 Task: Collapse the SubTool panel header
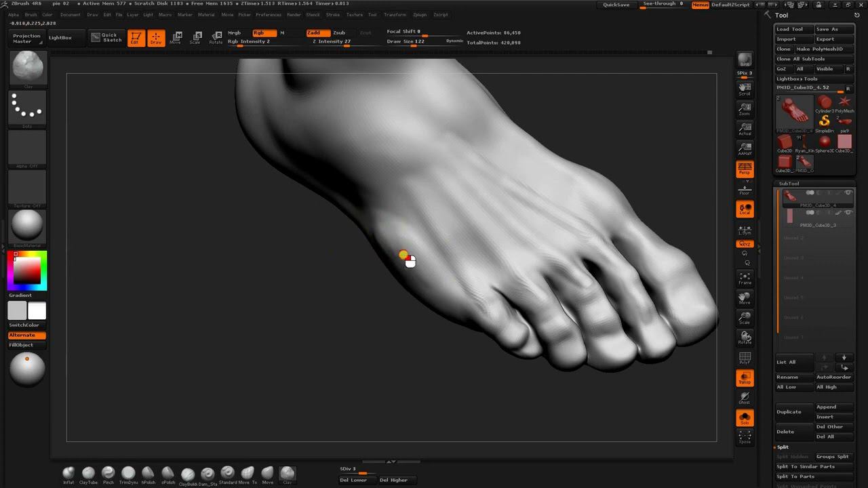click(x=789, y=184)
